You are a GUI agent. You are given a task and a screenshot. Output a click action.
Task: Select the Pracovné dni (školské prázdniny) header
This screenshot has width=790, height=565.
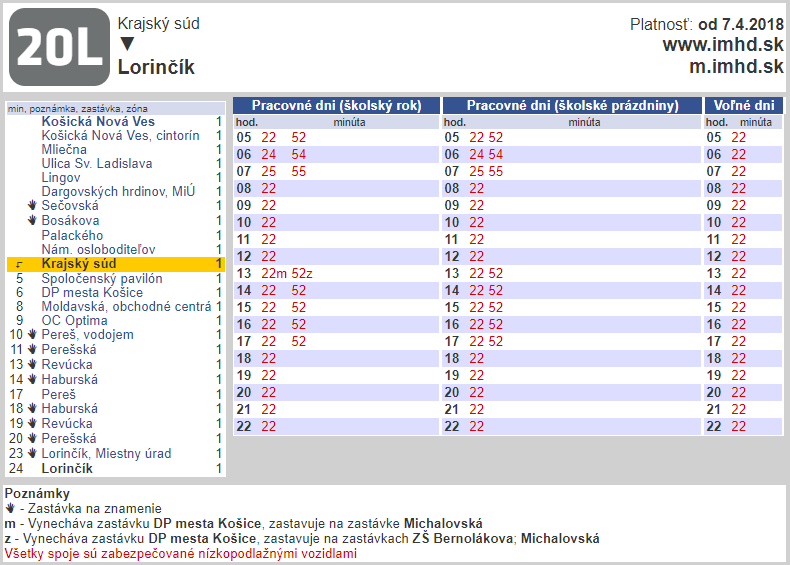pyautogui.click(x=572, y=106)
